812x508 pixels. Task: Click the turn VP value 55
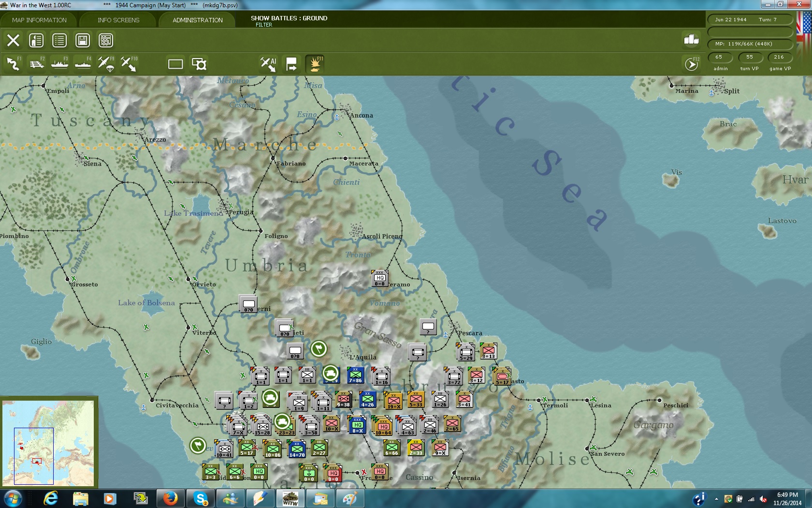point(750,57)
